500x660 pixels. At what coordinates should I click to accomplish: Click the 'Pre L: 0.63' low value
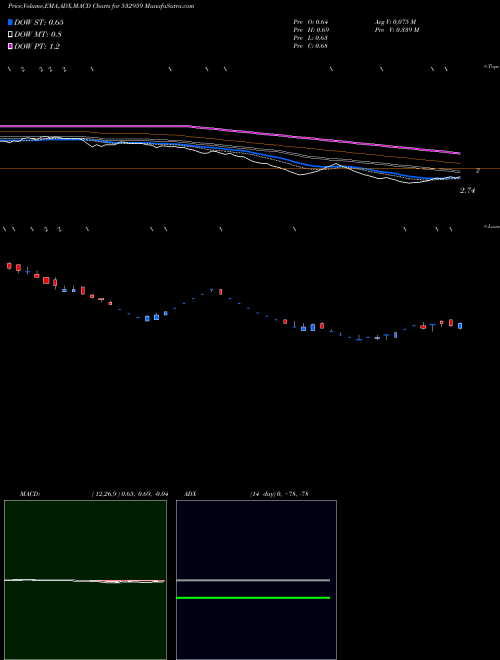point(311,38)
